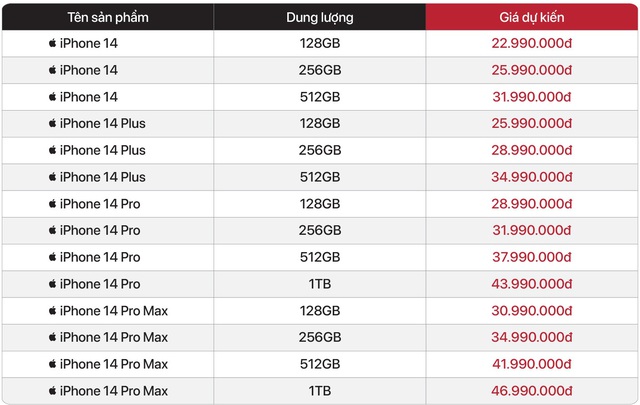Click the 1TB capacity for iPhone 14 Pro Max
Image resolution: width=640 pixels, height=405 pixels.
tap(320, 391)
